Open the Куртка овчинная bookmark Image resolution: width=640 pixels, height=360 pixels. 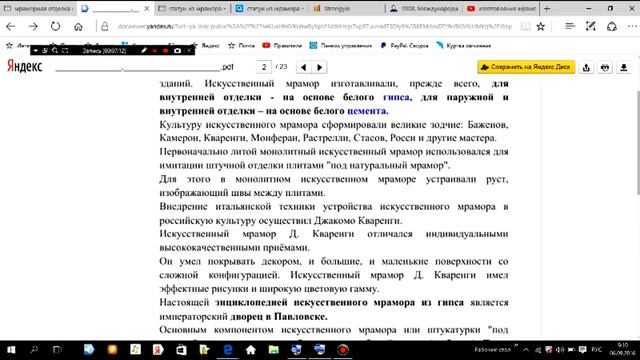click(463, 46)
